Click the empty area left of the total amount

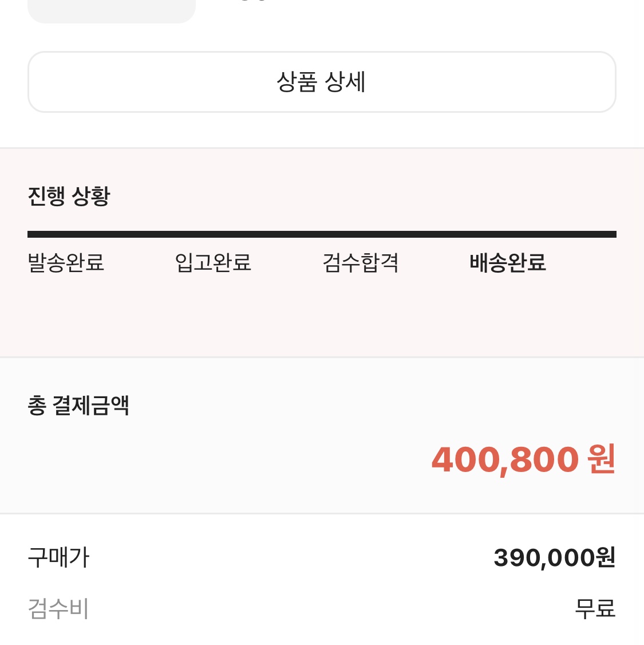tap(214, 459)
